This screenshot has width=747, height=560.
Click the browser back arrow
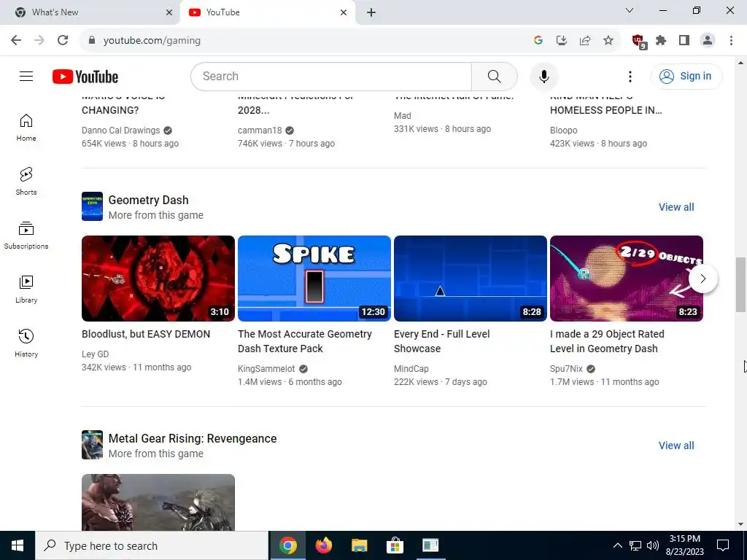(16, 40)
